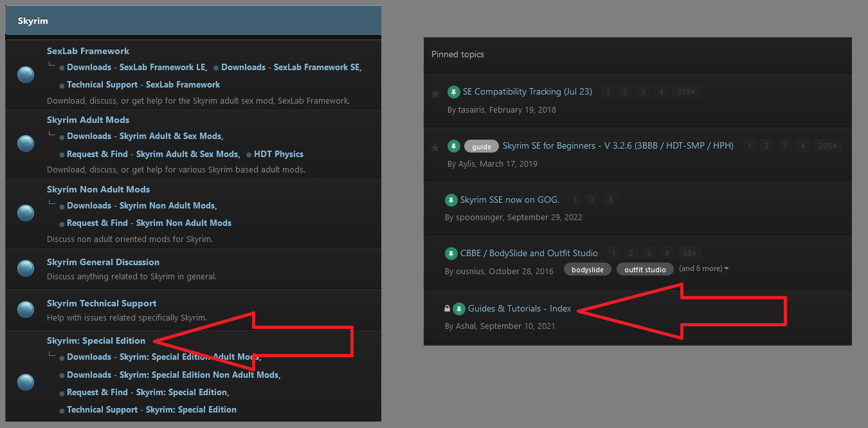868x428 pixels.
Task: Open the Guides & Tutorials - Index topic
Action: 520,308
